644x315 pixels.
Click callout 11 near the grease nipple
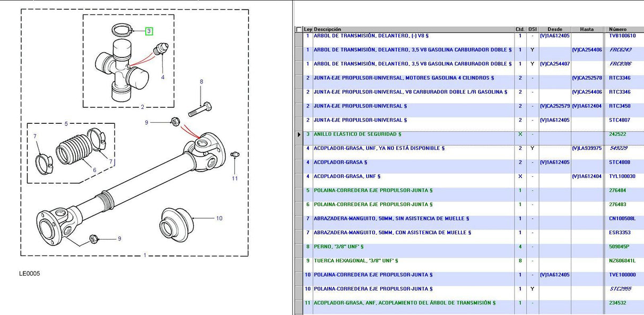[235, 178]
